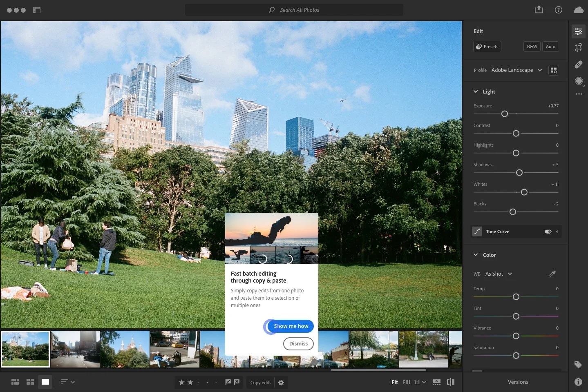Click the Saturation slider handle
Image resolution: width=588 pixels, height=392 pixels.
(x=516, y=356)
